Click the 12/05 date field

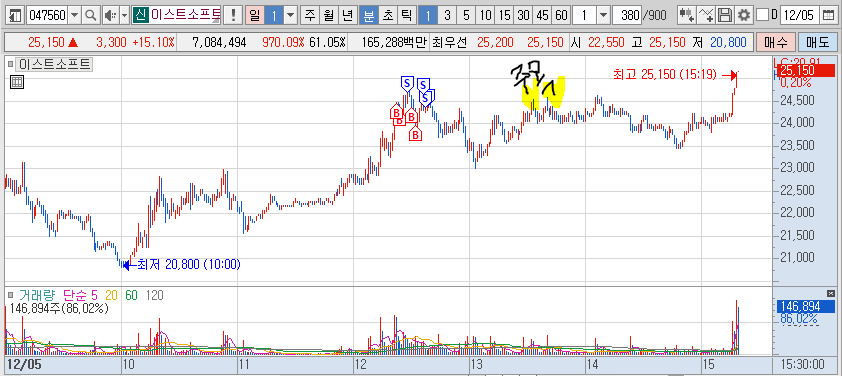click(x=800, y=15)
